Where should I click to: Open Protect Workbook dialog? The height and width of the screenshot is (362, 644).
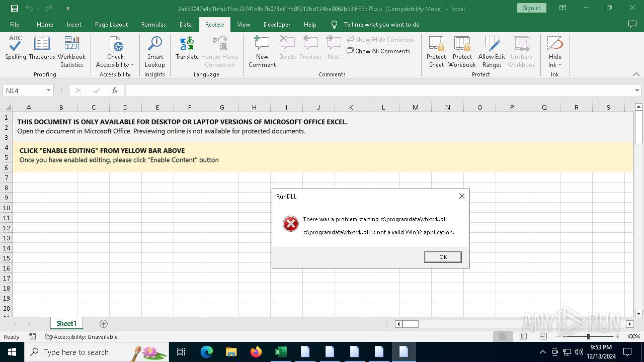(462, 51)
